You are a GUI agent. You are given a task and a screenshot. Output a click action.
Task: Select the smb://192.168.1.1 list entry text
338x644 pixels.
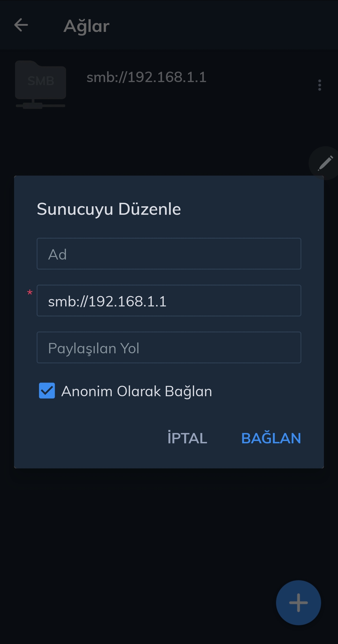146,77
